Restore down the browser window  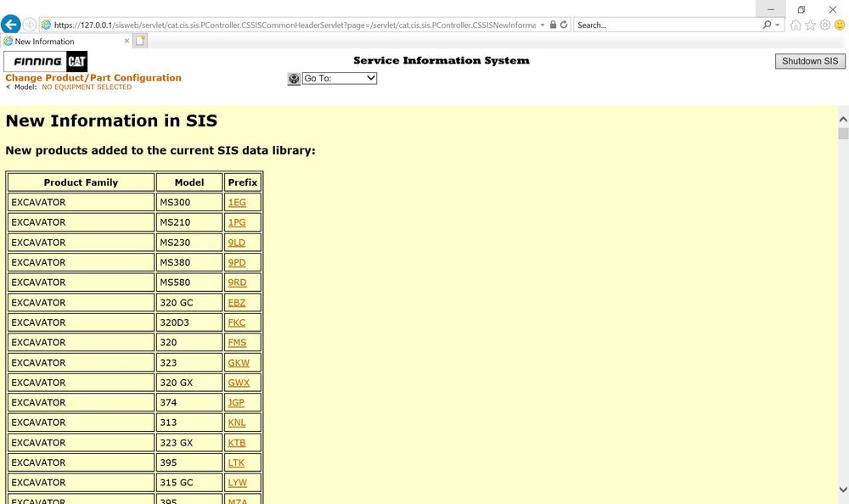[801, 9]
